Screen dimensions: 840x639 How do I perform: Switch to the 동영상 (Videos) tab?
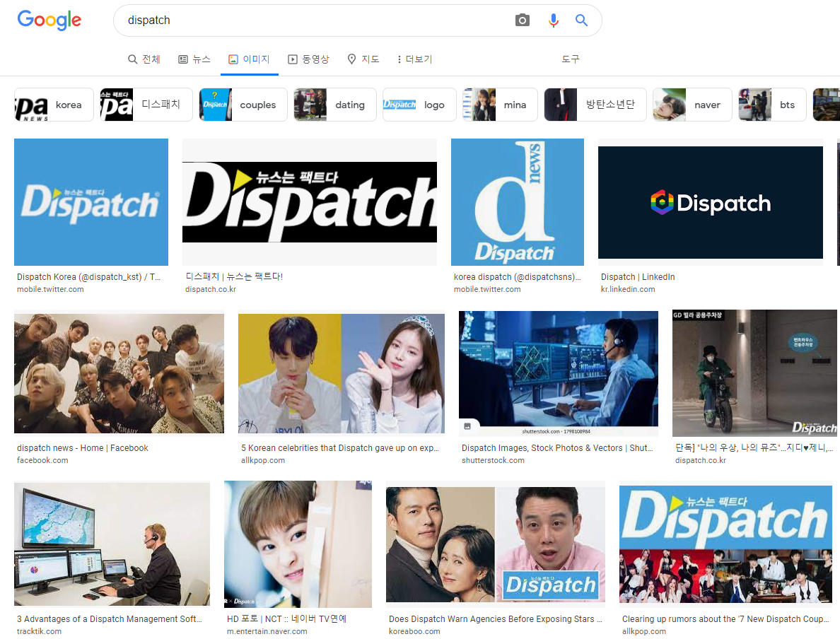[x=308, y=59]
